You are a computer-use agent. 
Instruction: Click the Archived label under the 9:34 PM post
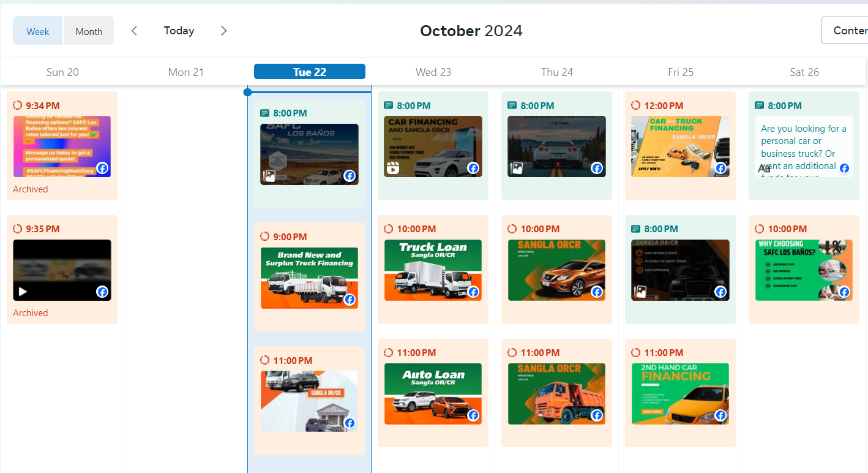(31, 189)
